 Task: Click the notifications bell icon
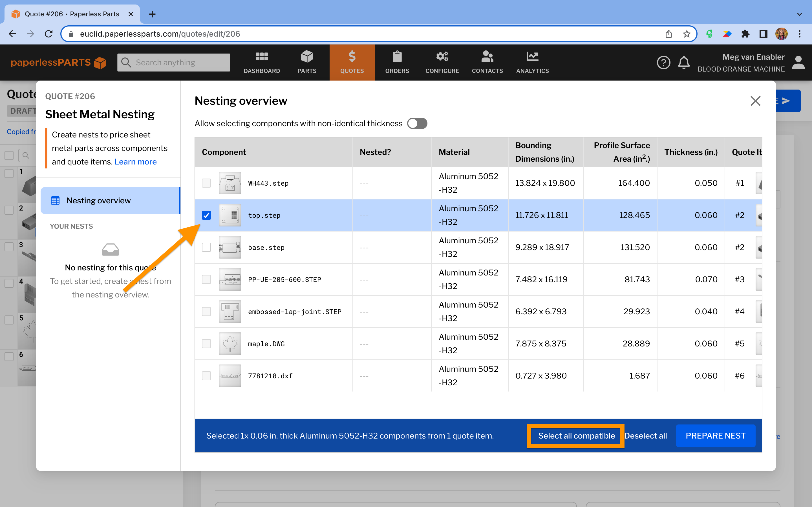click(x=683, y=63)
